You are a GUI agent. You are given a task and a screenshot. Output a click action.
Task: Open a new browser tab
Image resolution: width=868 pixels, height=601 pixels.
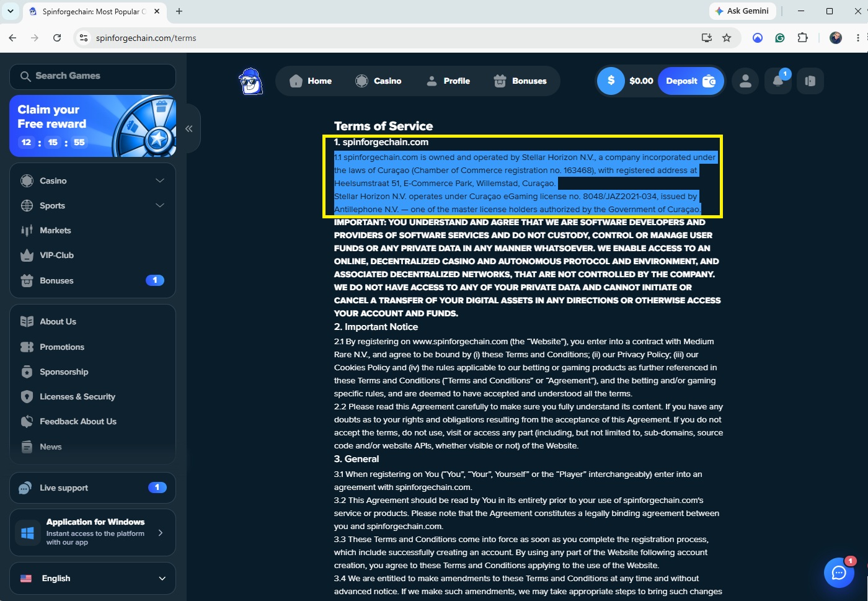tap(179, 11)
